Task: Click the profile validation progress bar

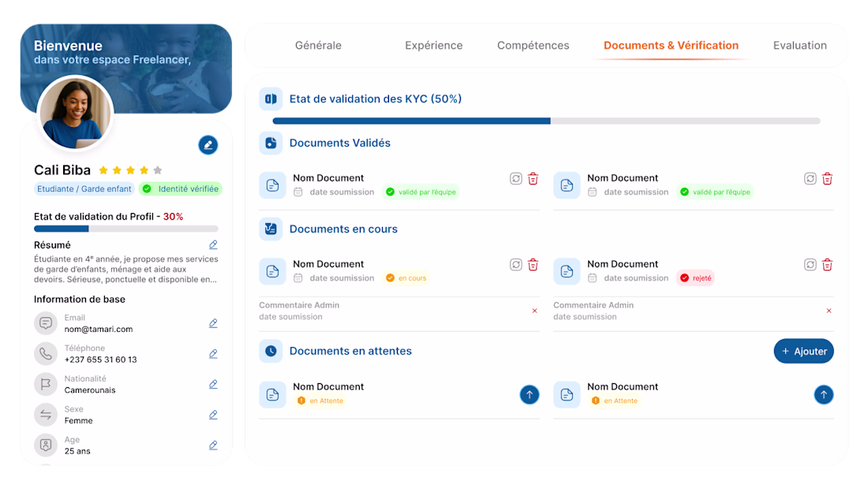Action: (x=126, y=229)
